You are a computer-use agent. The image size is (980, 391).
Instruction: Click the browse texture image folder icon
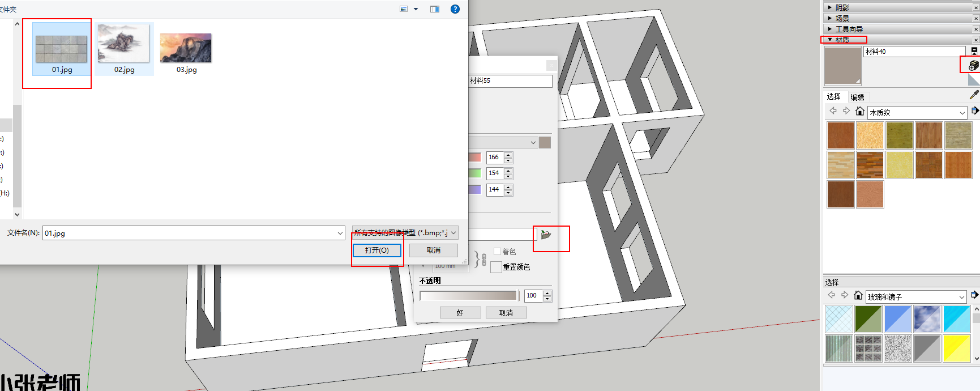(546, 234)
